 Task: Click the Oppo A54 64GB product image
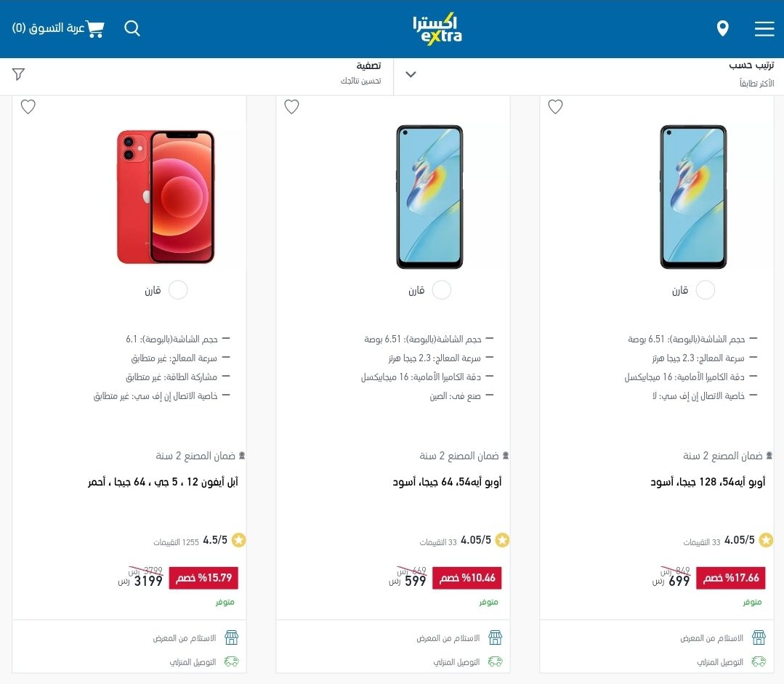(429, 197)
